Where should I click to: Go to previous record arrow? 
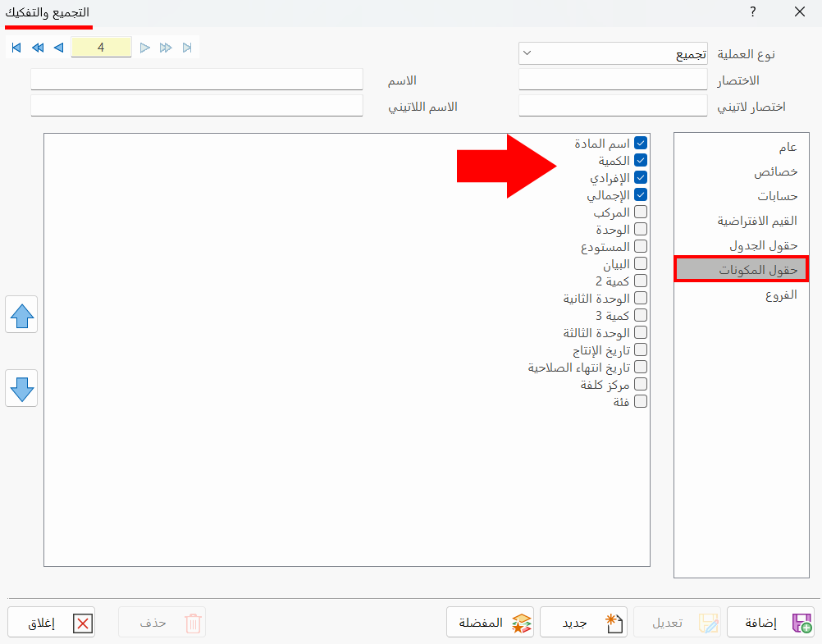coord(59,48)
